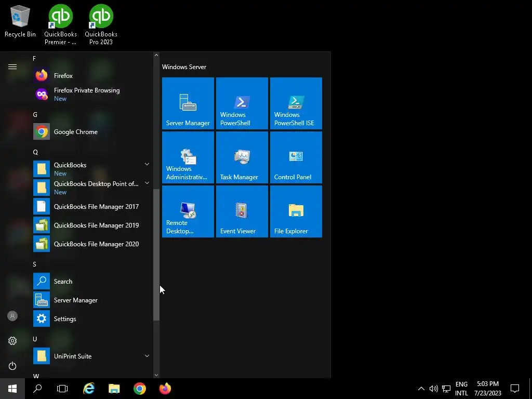Click the letter Q section header
Image resolution: width=532 pixels, height=399 pixels.
point(35,152)
